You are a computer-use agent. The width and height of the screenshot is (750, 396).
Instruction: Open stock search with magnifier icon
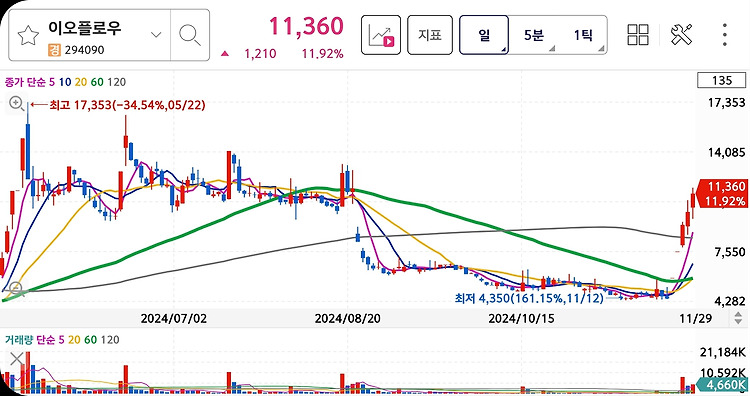pos(190,35)
